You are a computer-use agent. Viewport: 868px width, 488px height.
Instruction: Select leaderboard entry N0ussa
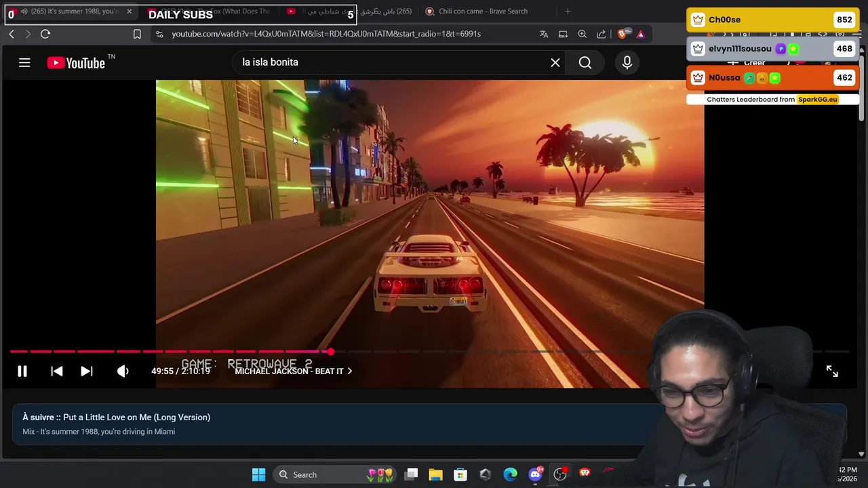click(772, 78)
